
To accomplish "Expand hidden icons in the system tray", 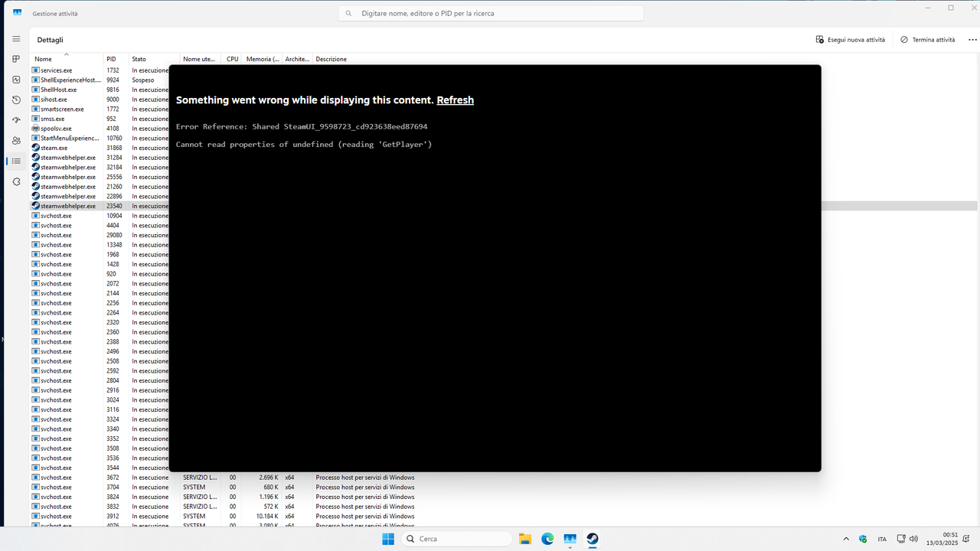I will pyautogui.click(x=846, y=539).
